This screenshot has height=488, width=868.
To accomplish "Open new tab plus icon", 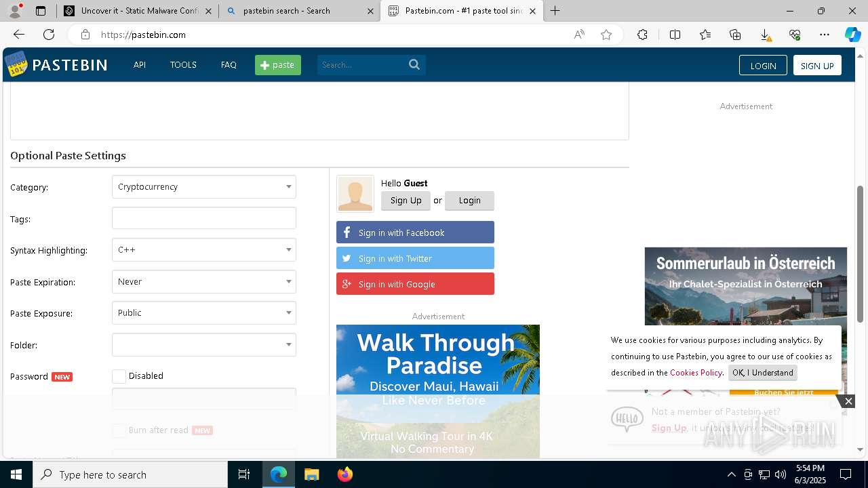I will pos(555,11).
